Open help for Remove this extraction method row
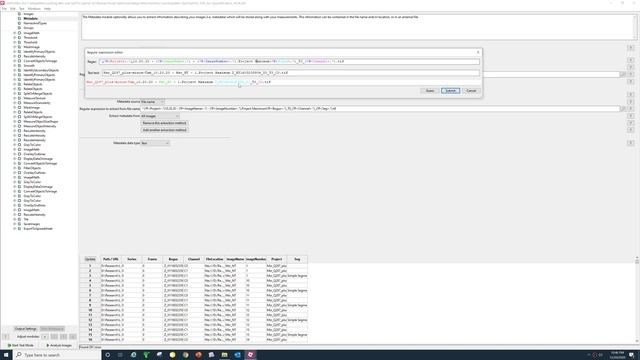Viewport: 640px width, 360px height. tap(631, 123)
